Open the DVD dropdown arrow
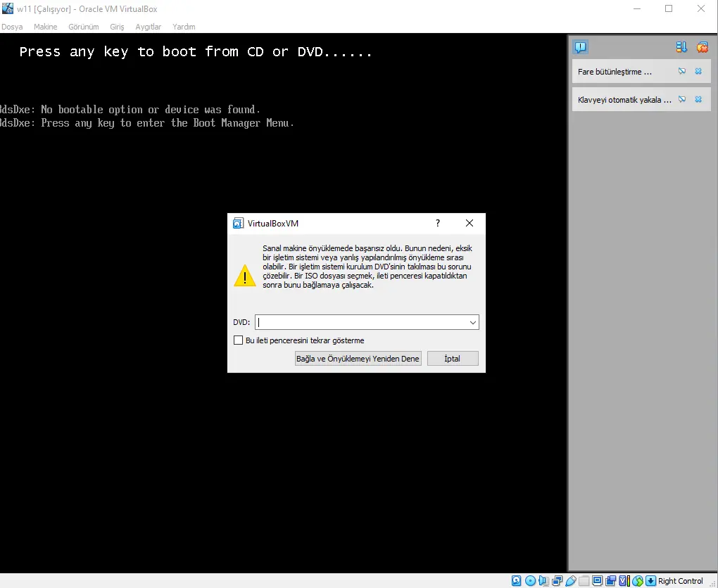This screenshot has height=588, width=718. (472, 322)
